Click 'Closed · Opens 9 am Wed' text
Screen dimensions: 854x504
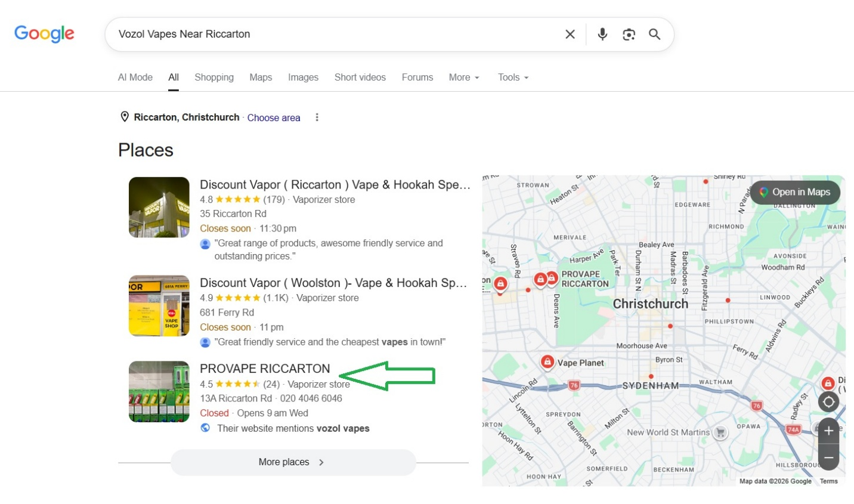click(x=254, y=413)
